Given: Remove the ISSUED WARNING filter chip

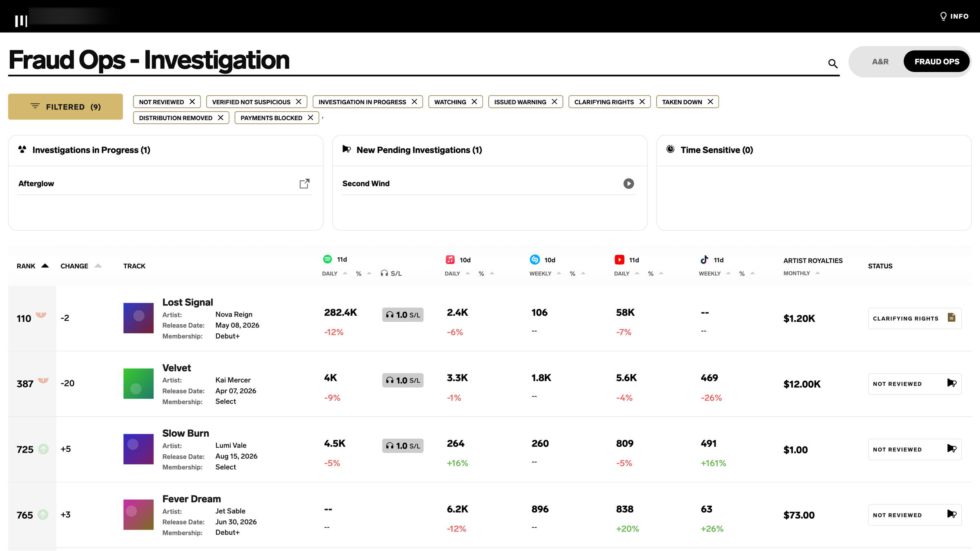Looking at the screenshot, I should (x=554, y=102).
